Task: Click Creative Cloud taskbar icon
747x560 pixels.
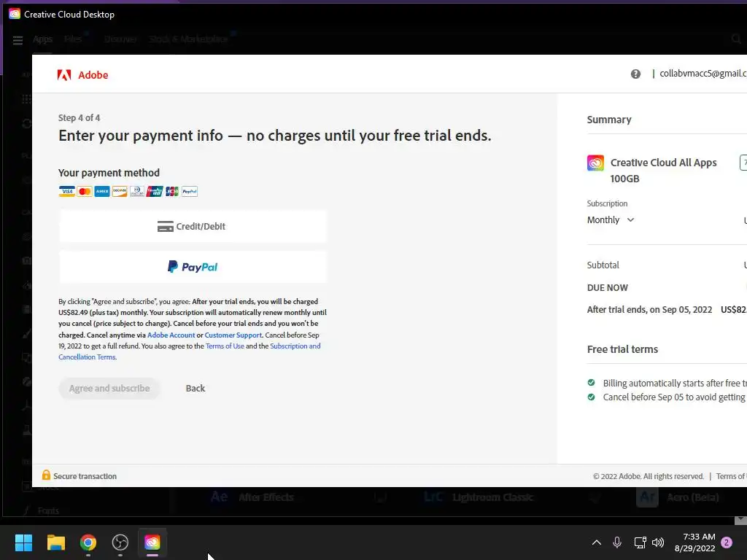Action: [x=152, y=542]
